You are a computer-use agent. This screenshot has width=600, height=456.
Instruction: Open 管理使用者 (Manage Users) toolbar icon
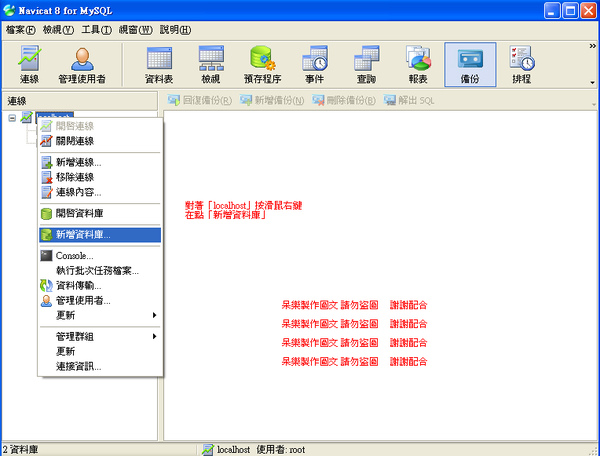(82, 64)
